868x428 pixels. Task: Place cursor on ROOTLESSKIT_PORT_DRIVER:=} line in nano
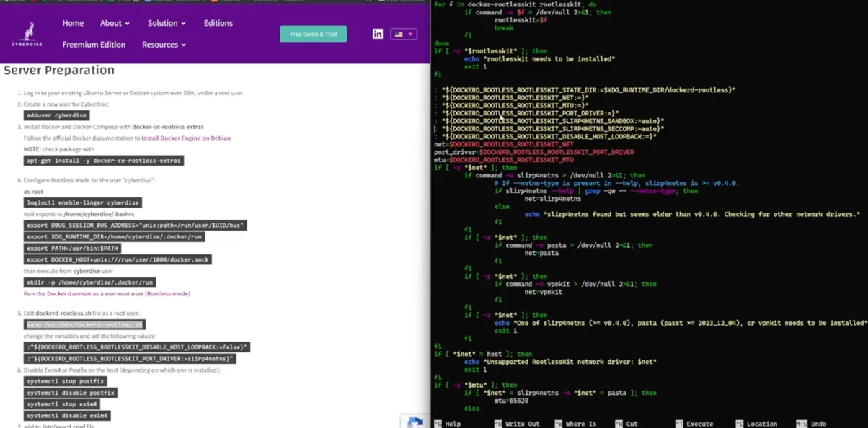[x=526, y=113]
